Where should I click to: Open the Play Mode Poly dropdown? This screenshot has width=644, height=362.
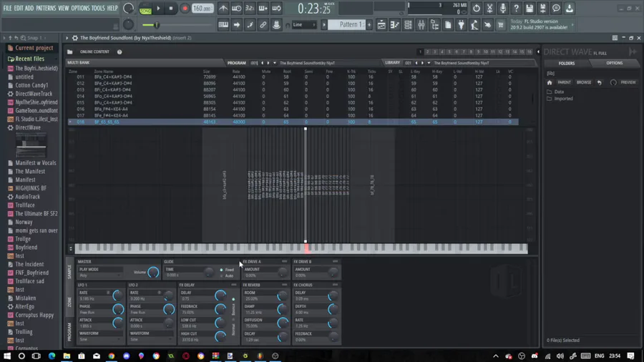100,275
